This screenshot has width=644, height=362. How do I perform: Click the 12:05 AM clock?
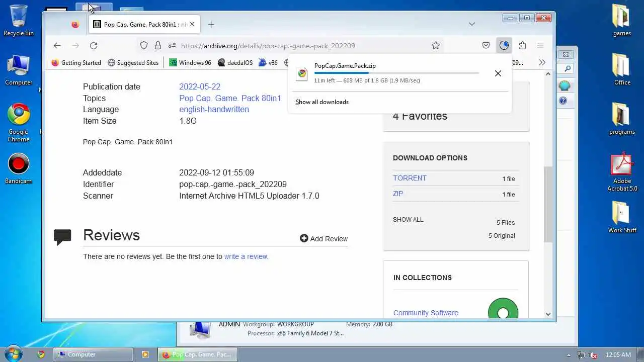(x=618, y=355)
